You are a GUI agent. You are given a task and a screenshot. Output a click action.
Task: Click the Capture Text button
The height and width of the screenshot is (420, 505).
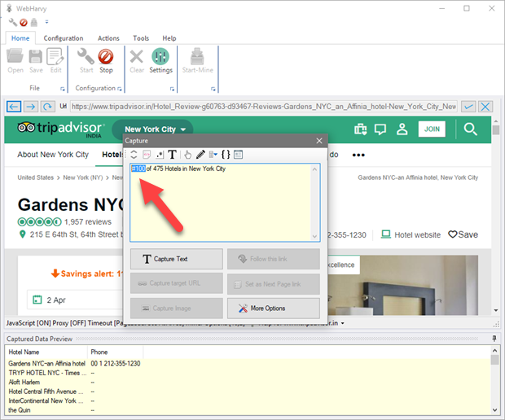point(176,259)
